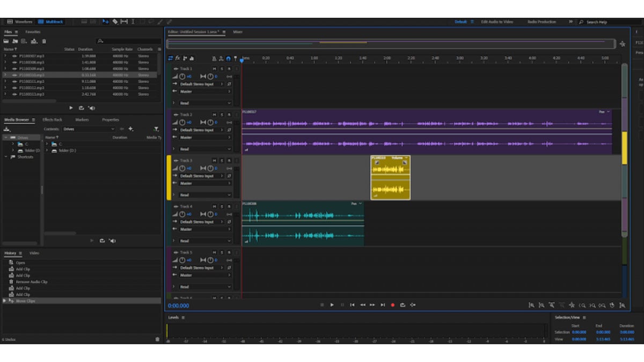The image size is (644, 362).
Task: Click the add shortcut plus icon in Media Browser
Action: (130, 129)
